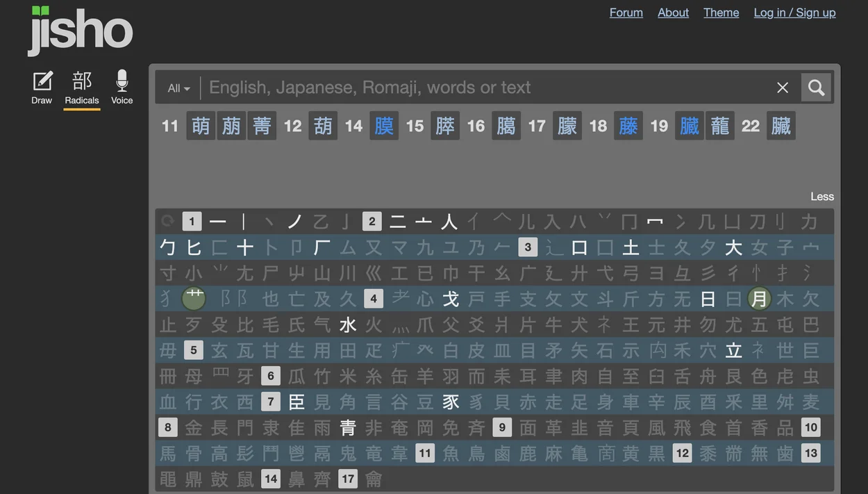Screen dimensions: 868x494
Task: Open the All search filter dropdown
Action: [178, 88]
